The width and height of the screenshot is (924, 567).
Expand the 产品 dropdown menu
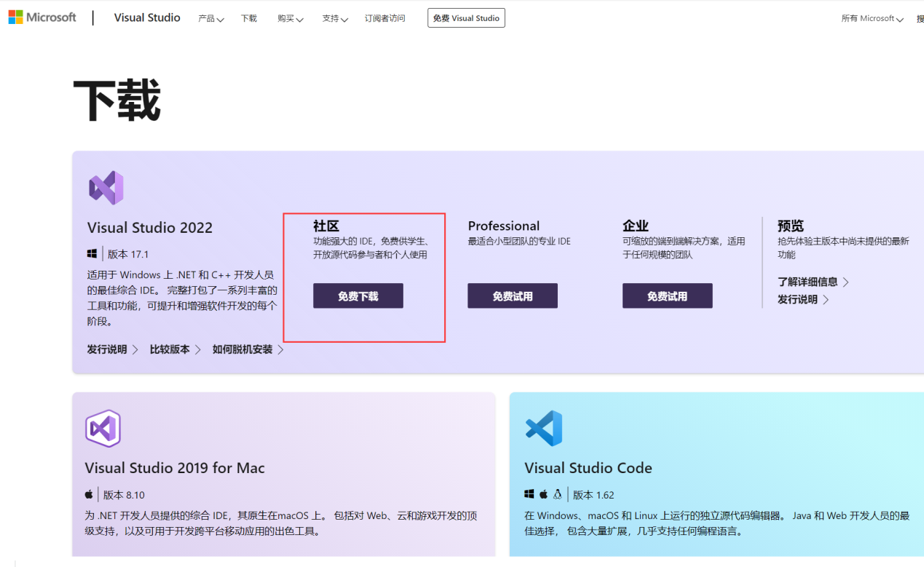211,18
